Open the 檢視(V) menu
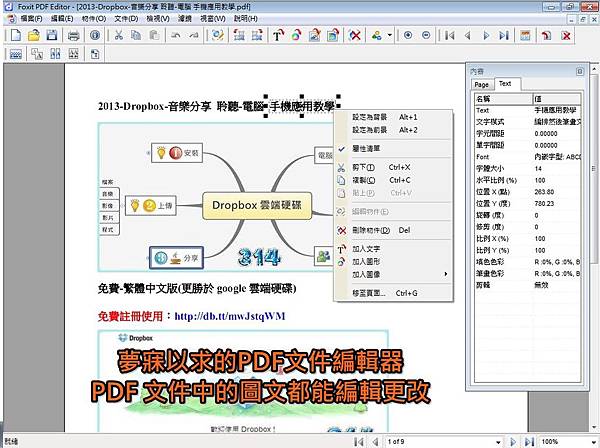Viewport: 600px width, 448px height. [158, 18]
